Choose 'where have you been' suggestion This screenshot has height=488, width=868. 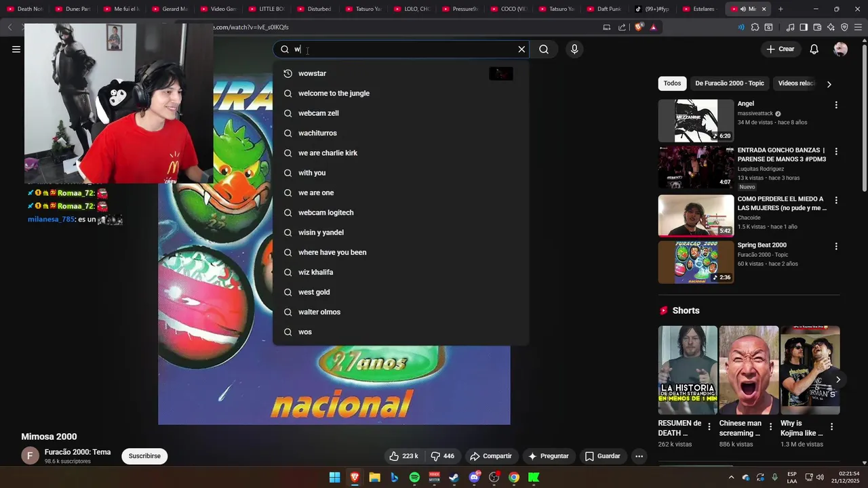pos(400,252)
